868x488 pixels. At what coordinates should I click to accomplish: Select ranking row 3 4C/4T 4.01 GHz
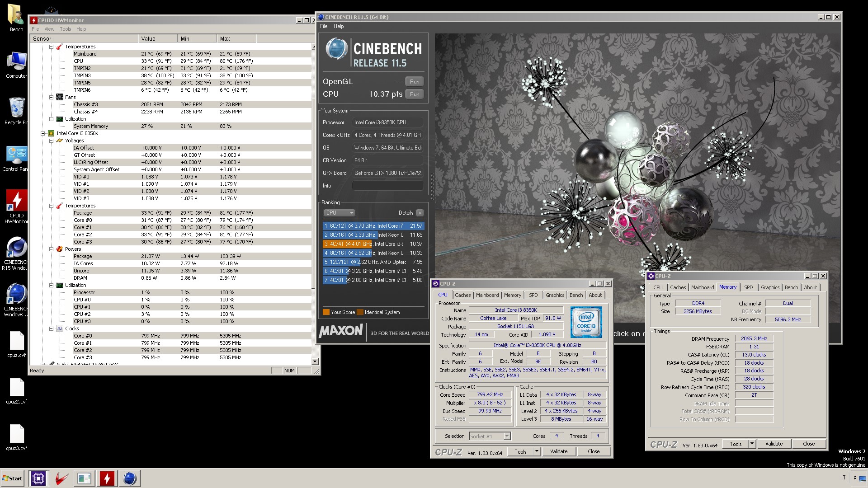[x=373, y=244]
